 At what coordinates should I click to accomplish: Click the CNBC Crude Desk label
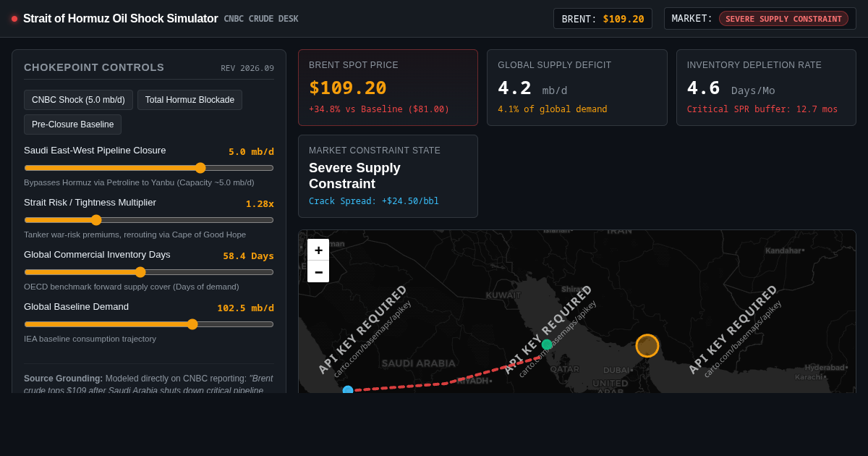tap(261, 19)
